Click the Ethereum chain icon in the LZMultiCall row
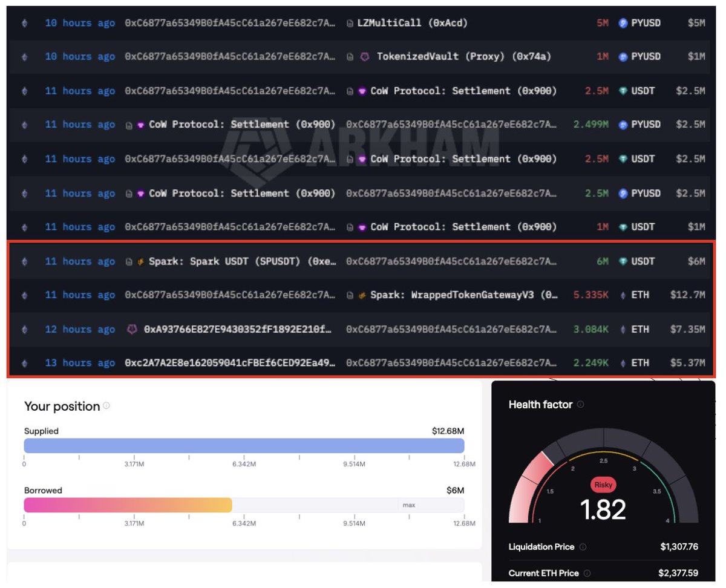The height and width of the screenshot is (588, 726). click(x=24, y=23)
